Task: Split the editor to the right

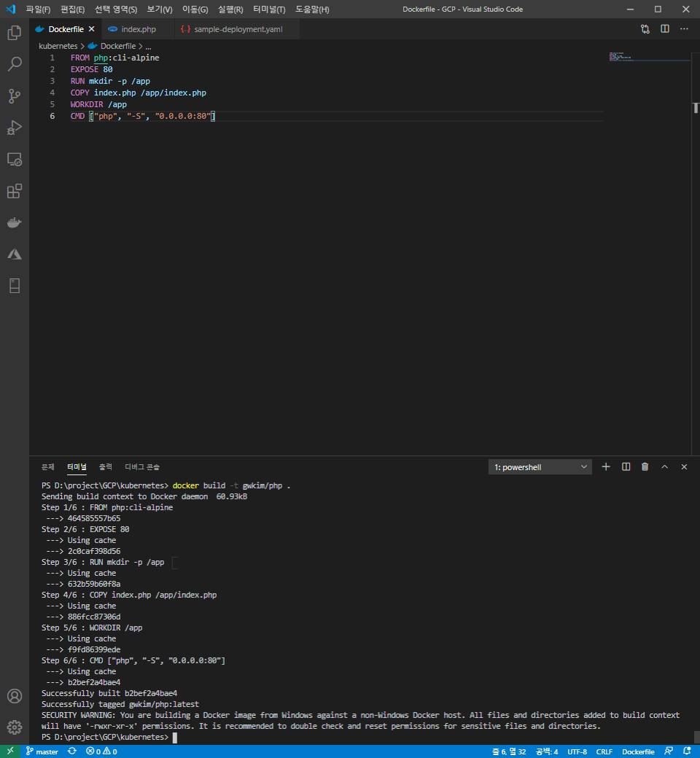Action: click(665, 29)
